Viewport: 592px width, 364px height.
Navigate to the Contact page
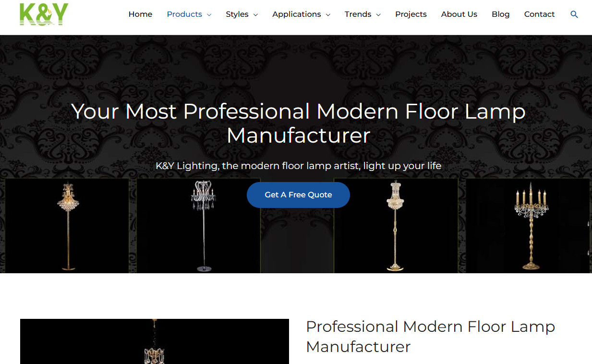(539, 14)
